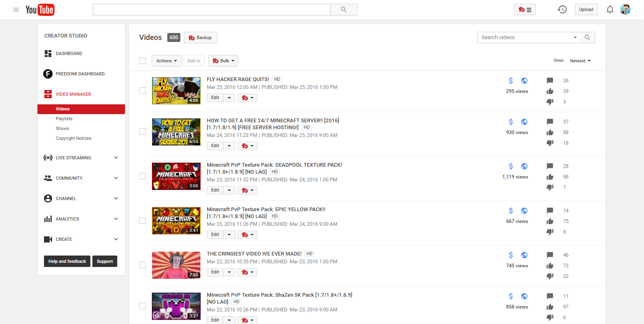This screenshot has height=324, width=644.
Task: Select checkbox for THE CRINGIEST VIDEO
Action: click(142, 265)
